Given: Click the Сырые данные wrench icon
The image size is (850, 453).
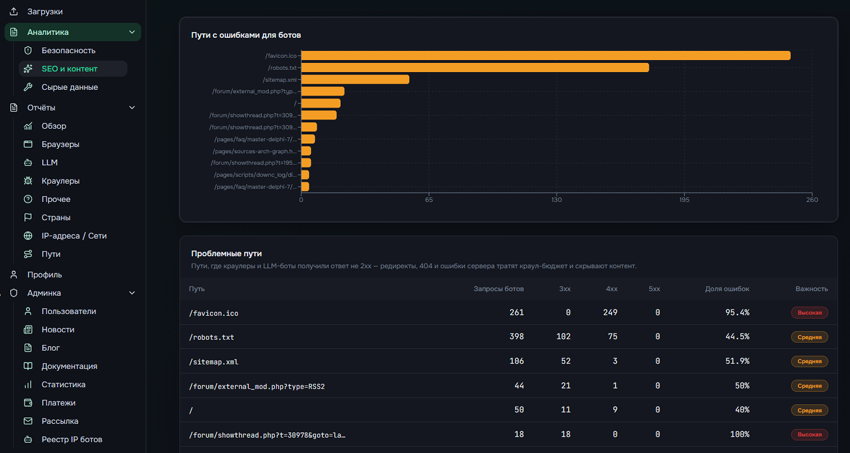Looking at the screenshot, I should click(28, 87).
